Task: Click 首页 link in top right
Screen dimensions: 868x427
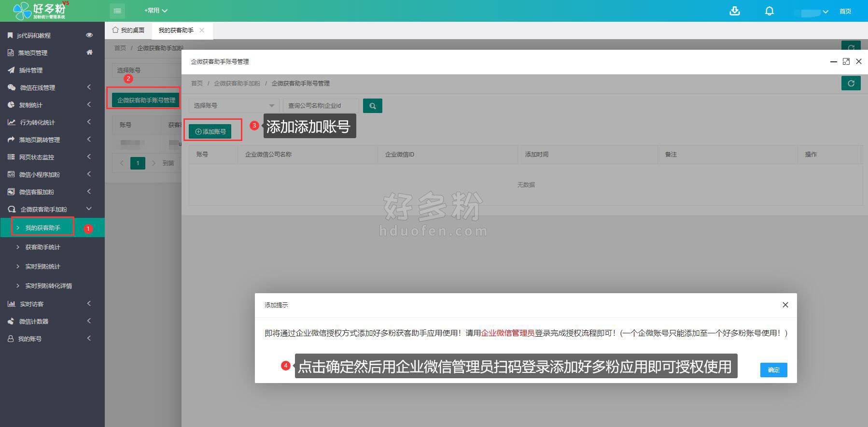Action: 845,11
